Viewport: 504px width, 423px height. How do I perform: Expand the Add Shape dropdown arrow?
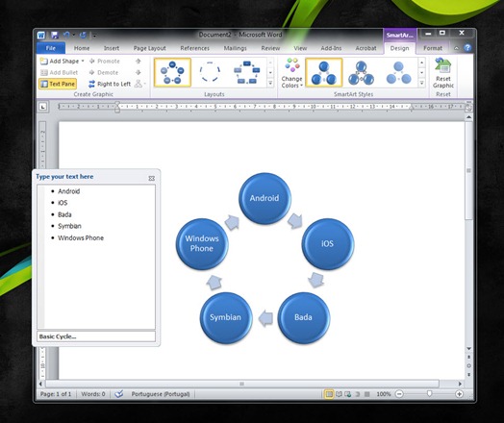83,61
